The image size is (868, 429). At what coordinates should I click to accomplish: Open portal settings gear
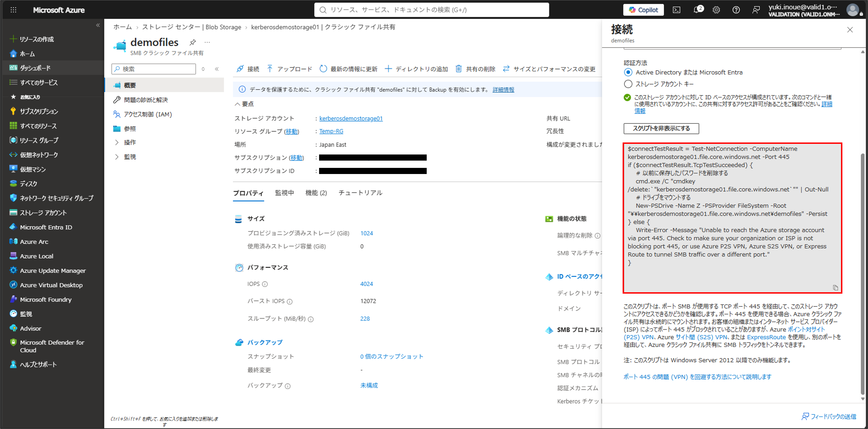(716, 10)
